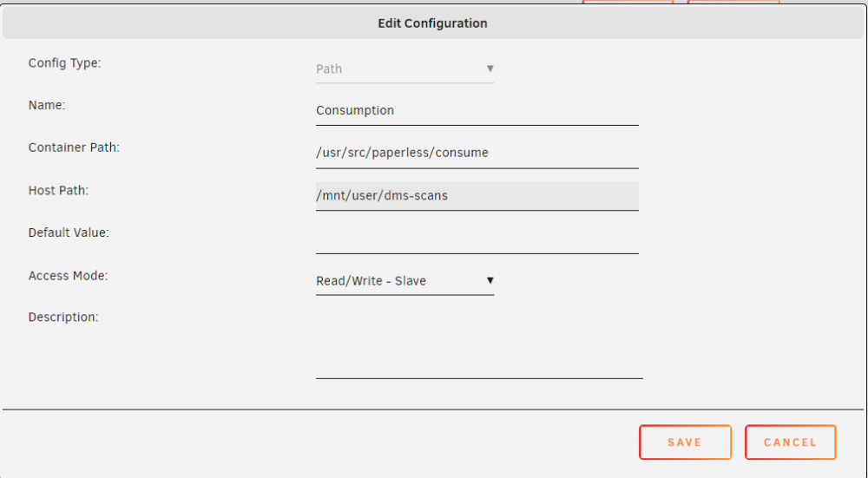Click the Default Value label
The height and width of the screenshot is (478, 868).
coord(69,232)
